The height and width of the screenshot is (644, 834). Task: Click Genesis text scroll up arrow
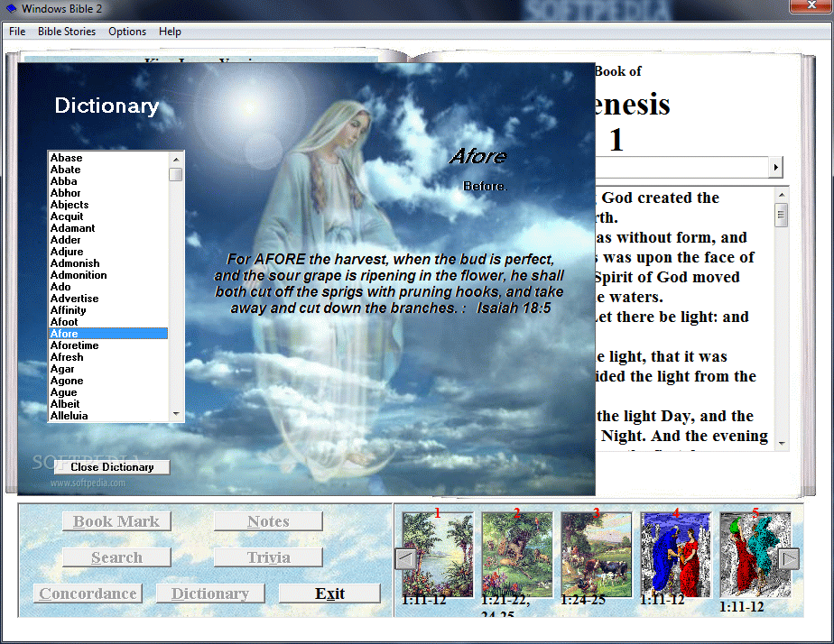[782, 195]
